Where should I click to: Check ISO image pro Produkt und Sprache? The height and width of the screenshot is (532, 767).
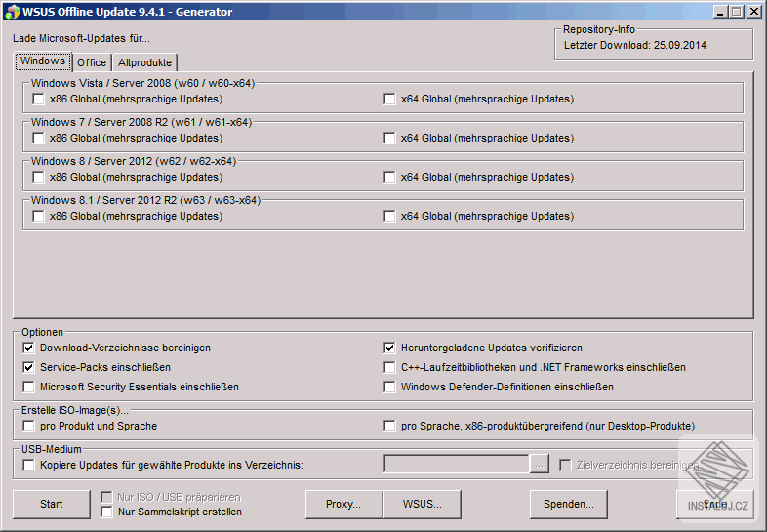coord(29,427)
